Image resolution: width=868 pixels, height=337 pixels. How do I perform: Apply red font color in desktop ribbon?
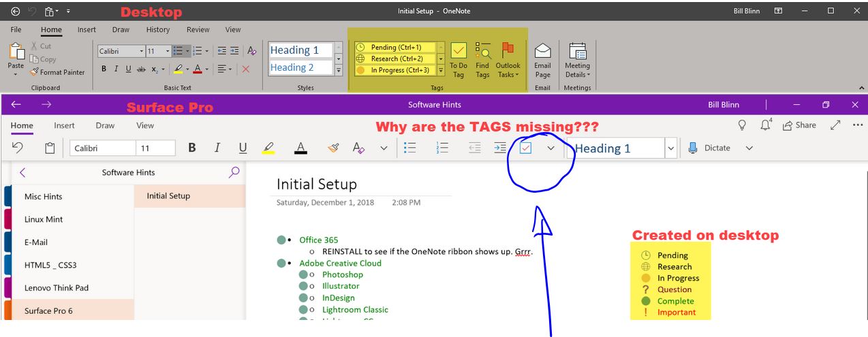click(x=198, y=69)
